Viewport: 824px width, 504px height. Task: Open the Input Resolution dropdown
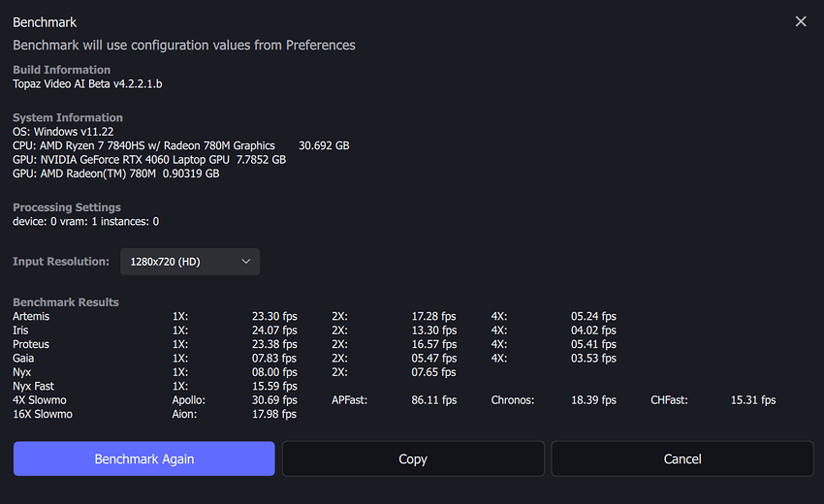pyautogui.click(x=190, y=262)
